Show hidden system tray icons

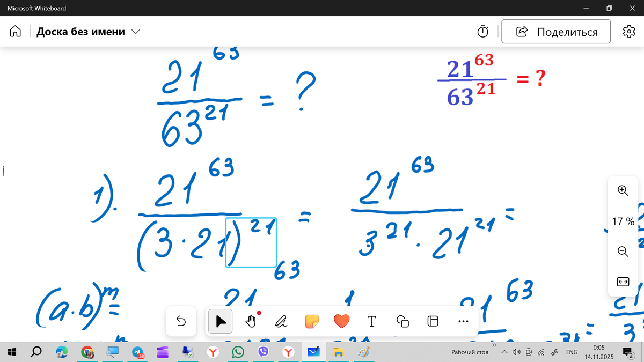coord(504,352)
